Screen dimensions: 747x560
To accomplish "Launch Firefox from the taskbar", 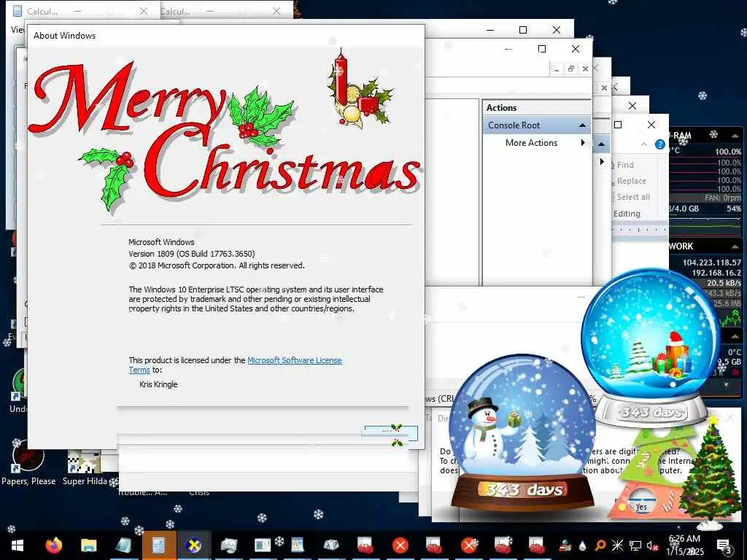I will pyautogui.click(x=54, y=545).
